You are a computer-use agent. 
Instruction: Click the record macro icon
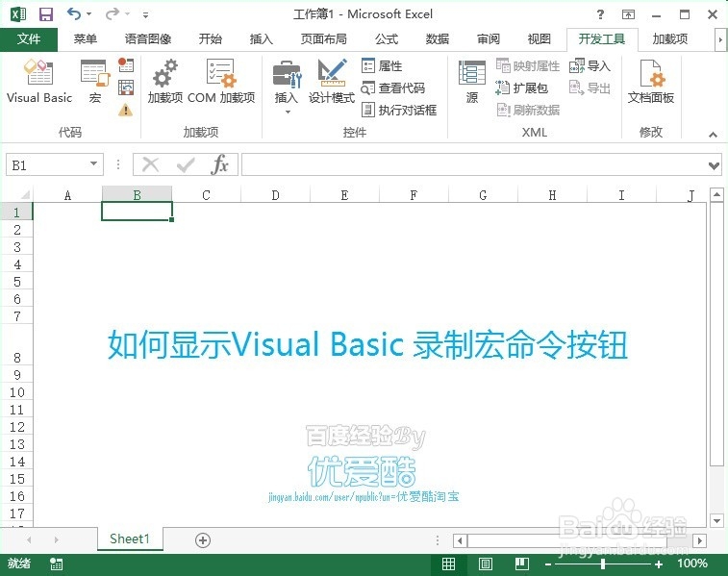pyautogui.click(x=126, y=64)
